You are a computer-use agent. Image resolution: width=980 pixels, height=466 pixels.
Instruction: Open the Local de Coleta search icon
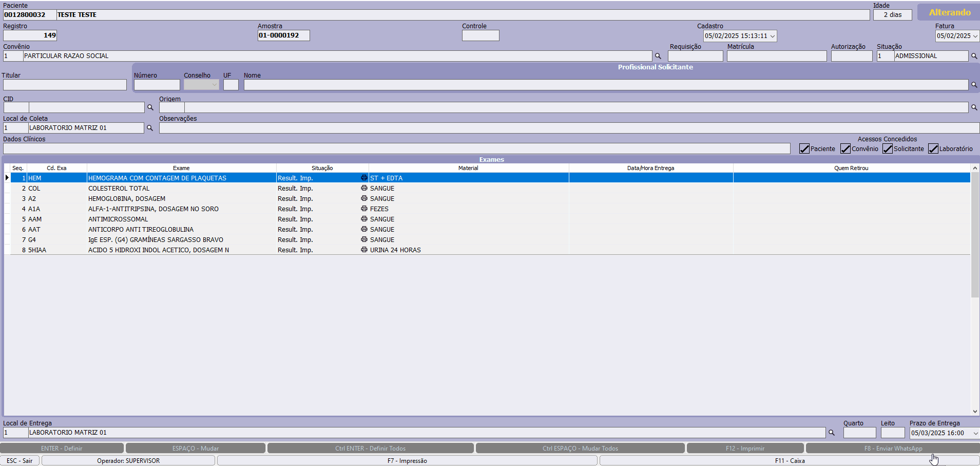[x=150, y=128]
